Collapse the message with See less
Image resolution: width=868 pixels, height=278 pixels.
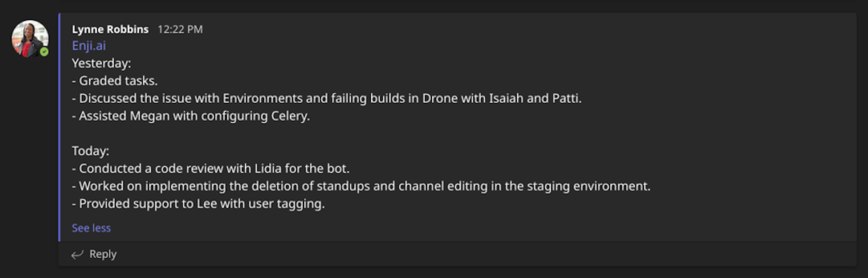pos(91,228)
